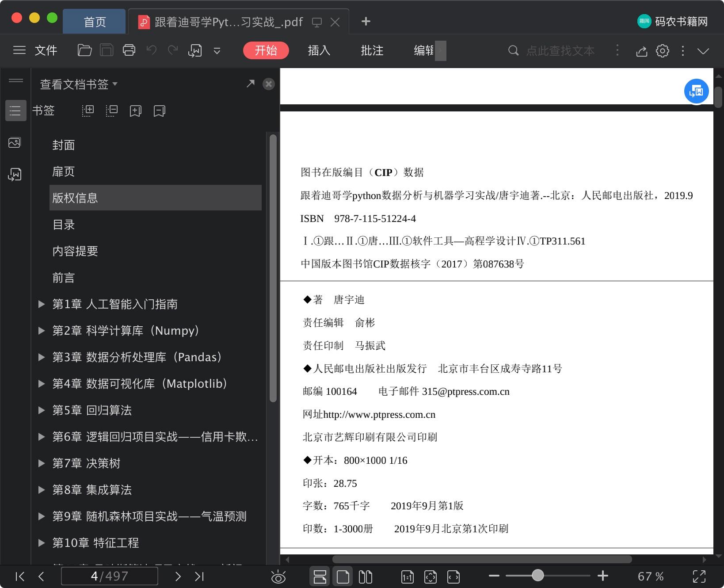
Task: Toggle eye protection mode icon
Action: point(278,577)
